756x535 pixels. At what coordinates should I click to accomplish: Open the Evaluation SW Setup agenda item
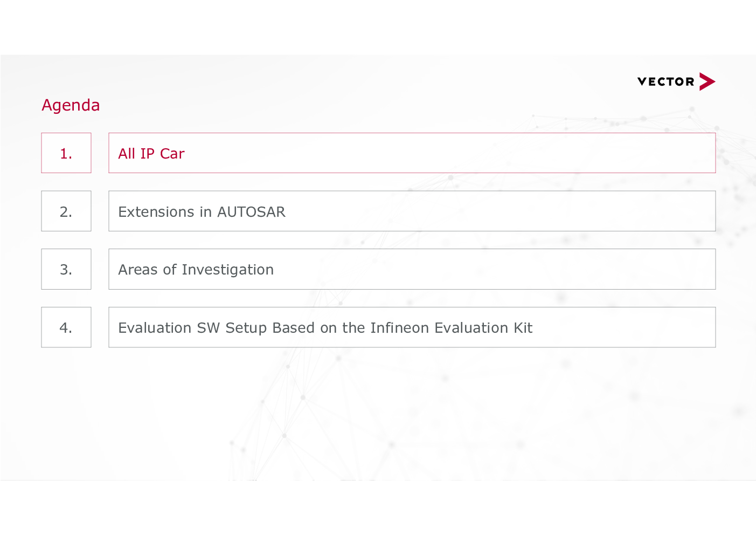(x=412, y=327)
